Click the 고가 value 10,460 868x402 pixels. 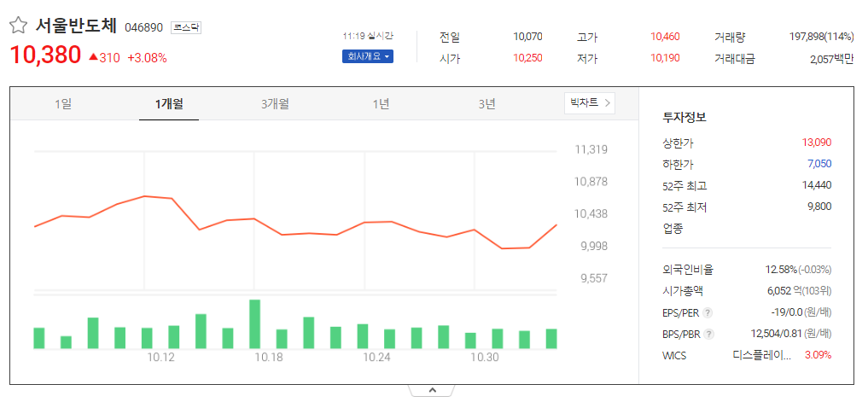[665, 37]
